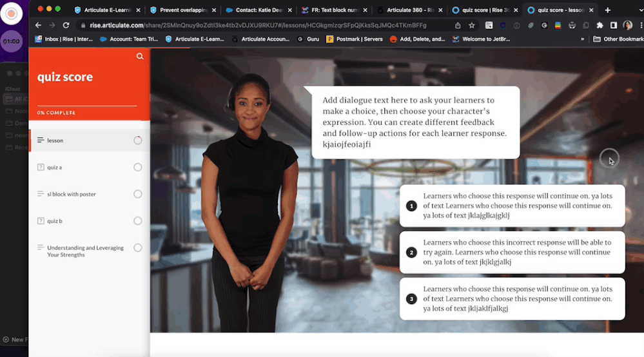Open sl block with poster lesson
Image resolution: width=644 pixels, height=357 pixels.
(90, 194)
